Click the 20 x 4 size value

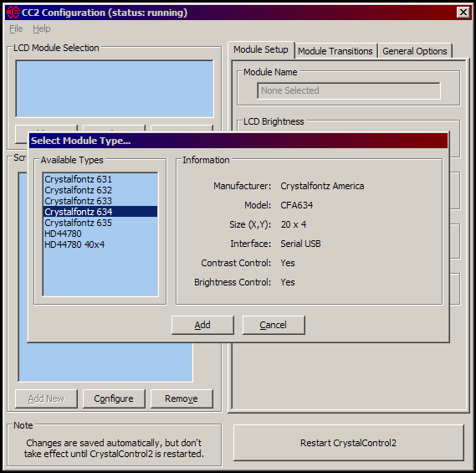click(x=294, y=224)
